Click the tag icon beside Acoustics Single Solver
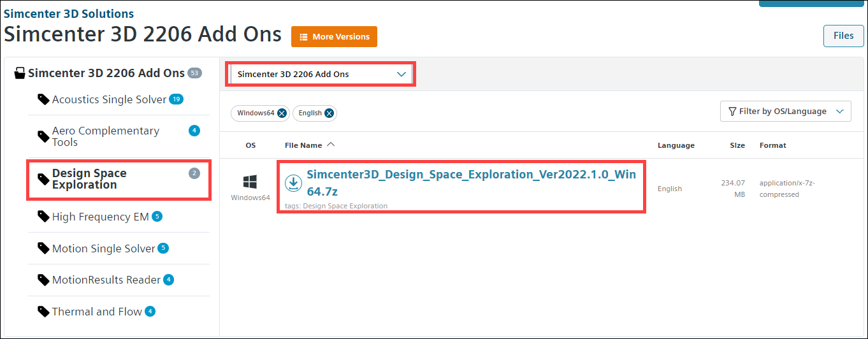Viewport: 868px width, 339px height. [x=43, y=100]
